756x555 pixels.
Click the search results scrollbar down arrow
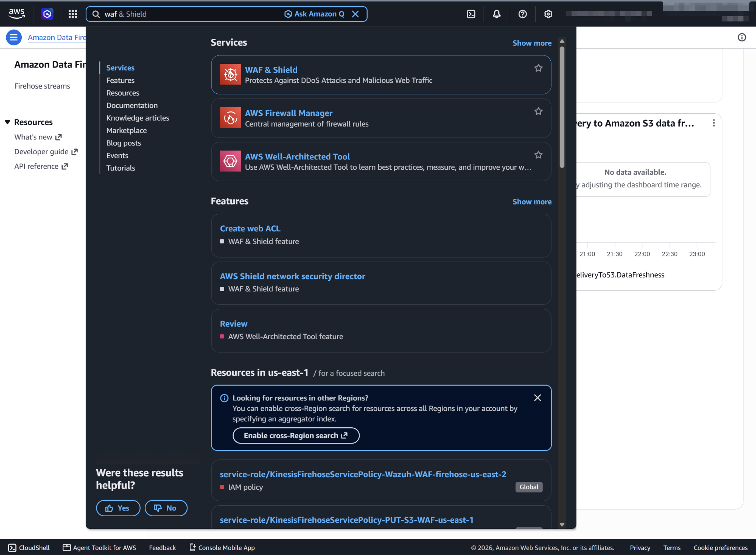click(562, 524)
